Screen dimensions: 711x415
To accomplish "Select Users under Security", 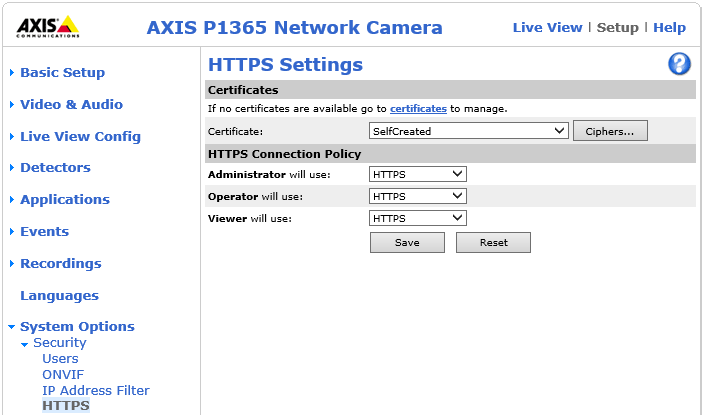I will (x=60, y=359).
